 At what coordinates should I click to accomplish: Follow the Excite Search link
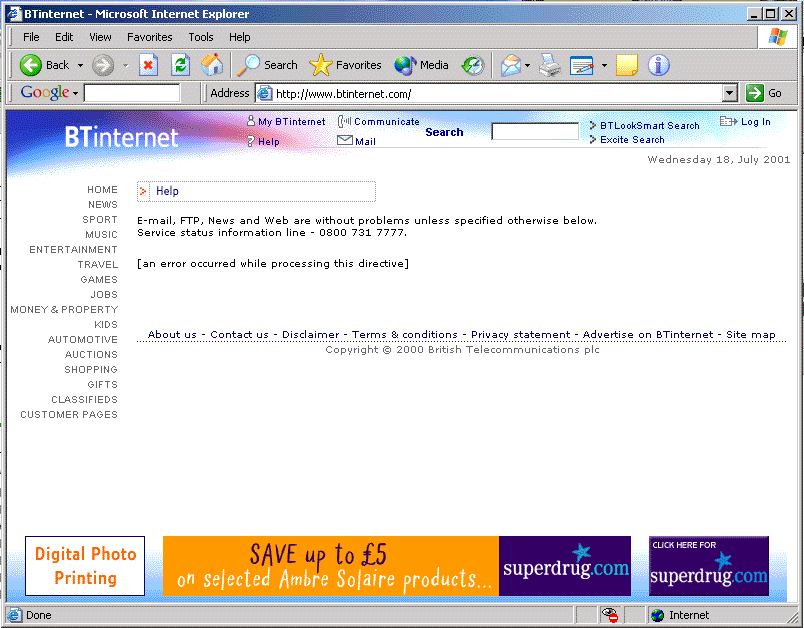pos(632,139)
